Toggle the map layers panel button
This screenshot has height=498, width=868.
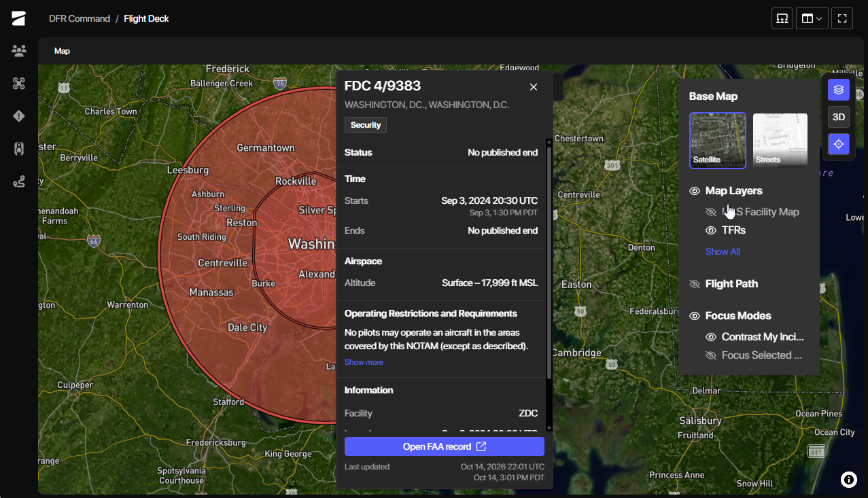(839, 89)
